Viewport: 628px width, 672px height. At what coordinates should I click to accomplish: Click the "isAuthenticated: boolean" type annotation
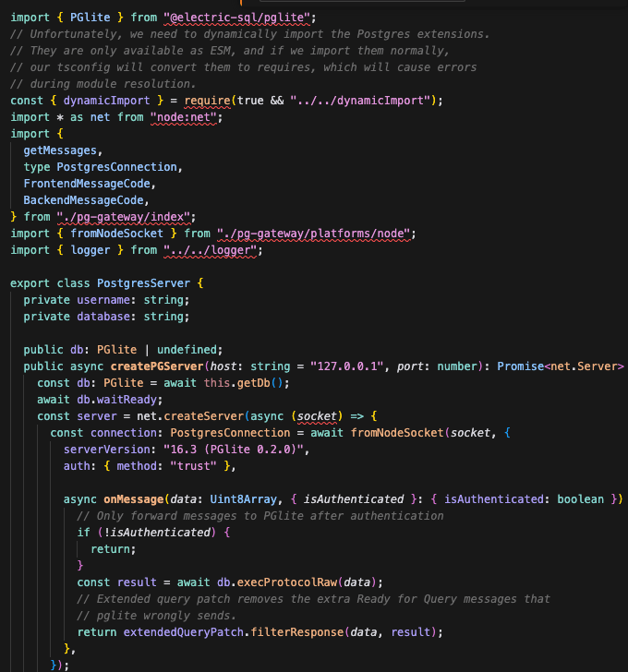tap(524, 499)
